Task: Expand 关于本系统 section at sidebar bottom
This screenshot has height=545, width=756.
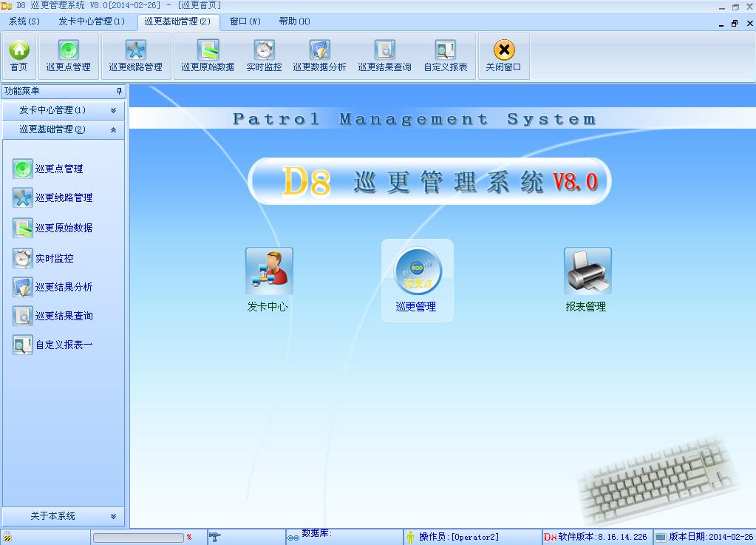Action: pos(63,516)
